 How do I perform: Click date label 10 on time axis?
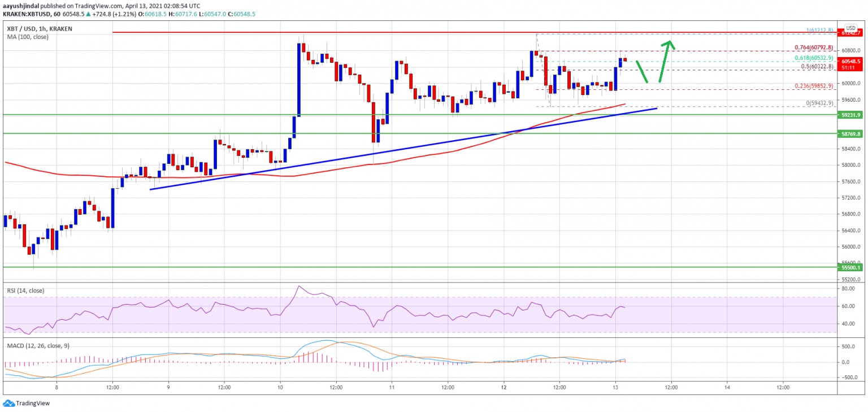(280, 388)
